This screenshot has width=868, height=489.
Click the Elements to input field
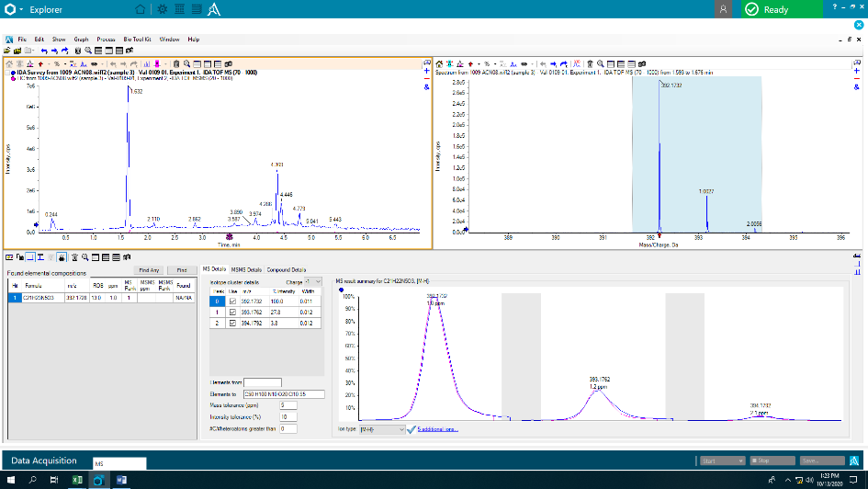point(284,394)
